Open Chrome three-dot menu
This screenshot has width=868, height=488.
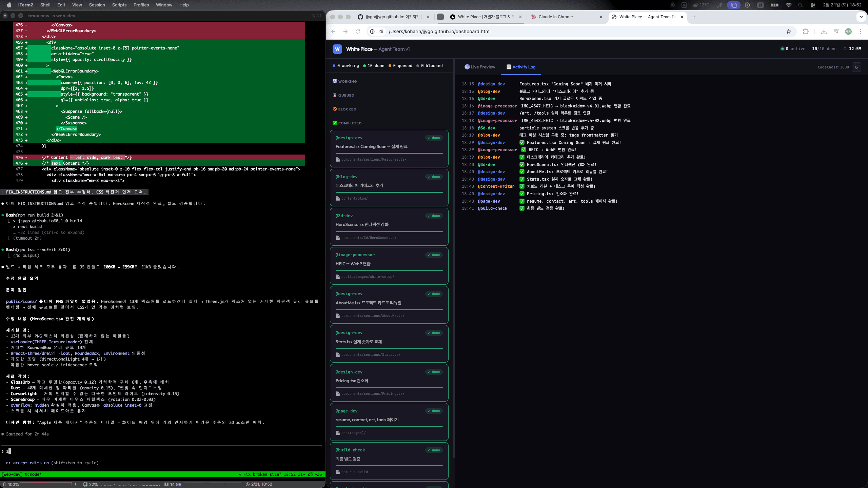point(861,32)
